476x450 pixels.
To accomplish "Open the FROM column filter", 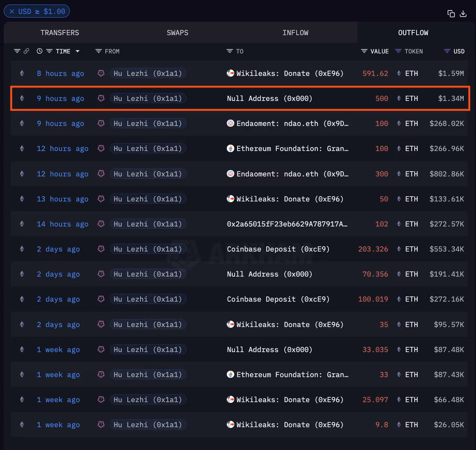I will tap(99, 51).
